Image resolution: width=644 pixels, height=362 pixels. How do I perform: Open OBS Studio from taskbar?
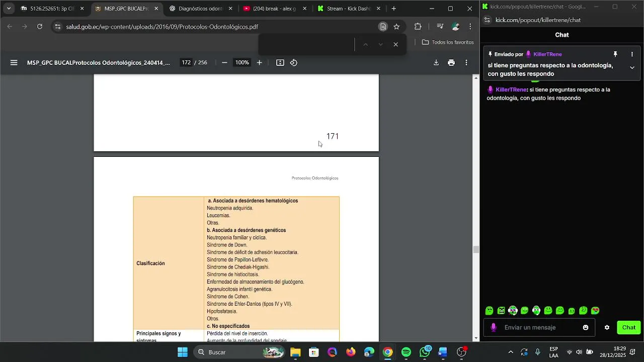tap(461, 352)
